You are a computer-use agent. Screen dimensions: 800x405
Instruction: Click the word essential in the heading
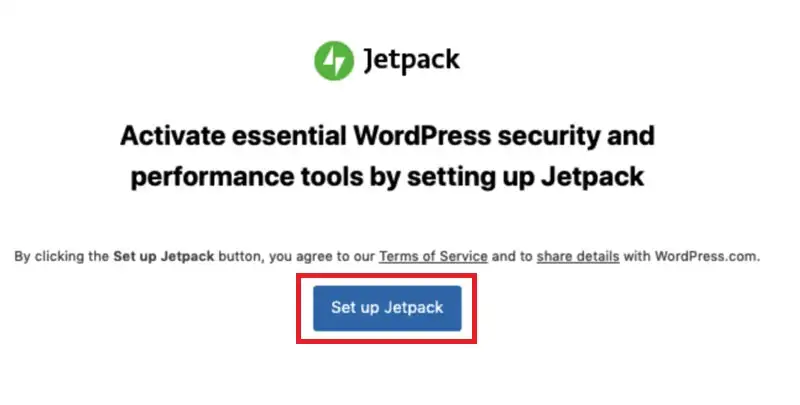click(x=289, y=136)
